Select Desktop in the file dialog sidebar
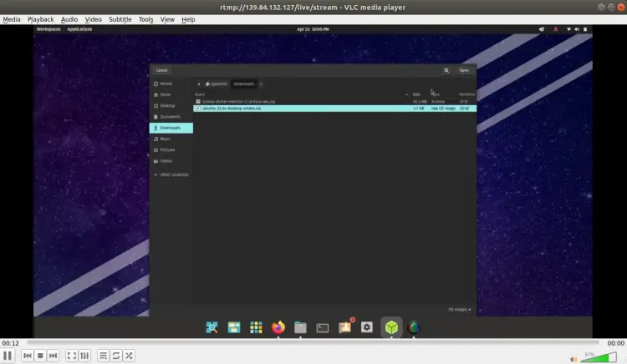This screenshot has height=364, width=627. [x=171, y=105]
